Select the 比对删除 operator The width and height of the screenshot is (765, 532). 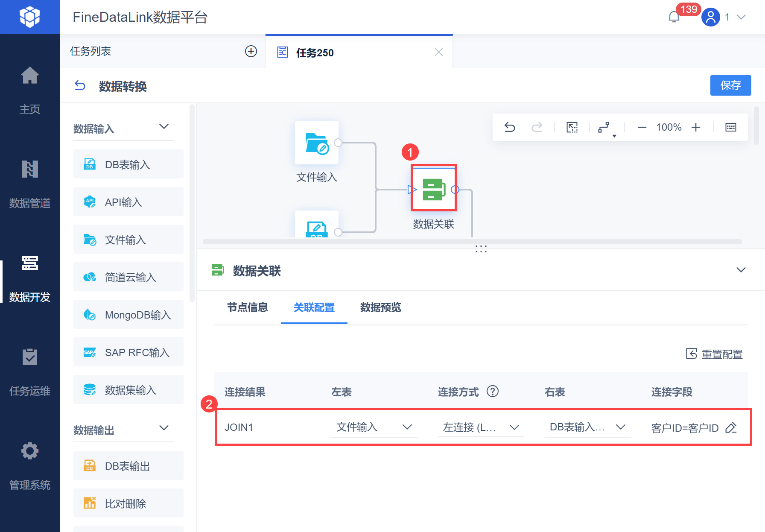click(128, 503)
